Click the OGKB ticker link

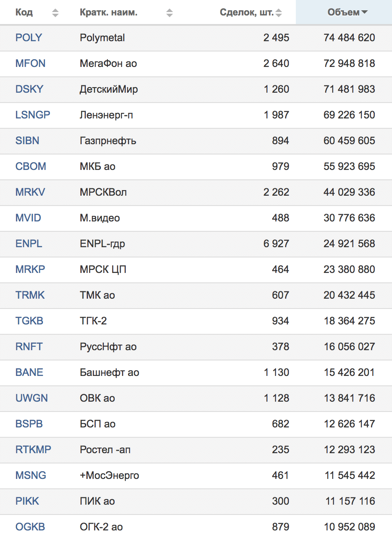(30, 527)
